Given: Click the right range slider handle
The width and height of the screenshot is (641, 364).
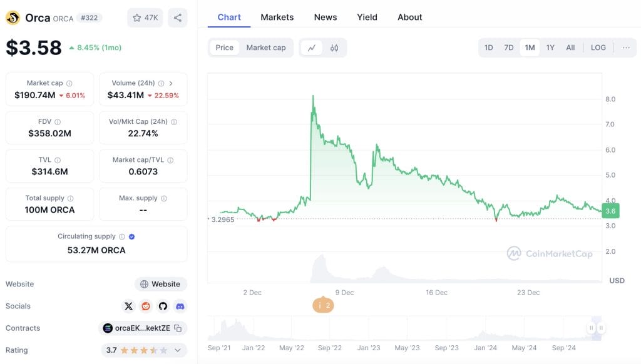Looking at the screenshot, I should coord(601,328).
